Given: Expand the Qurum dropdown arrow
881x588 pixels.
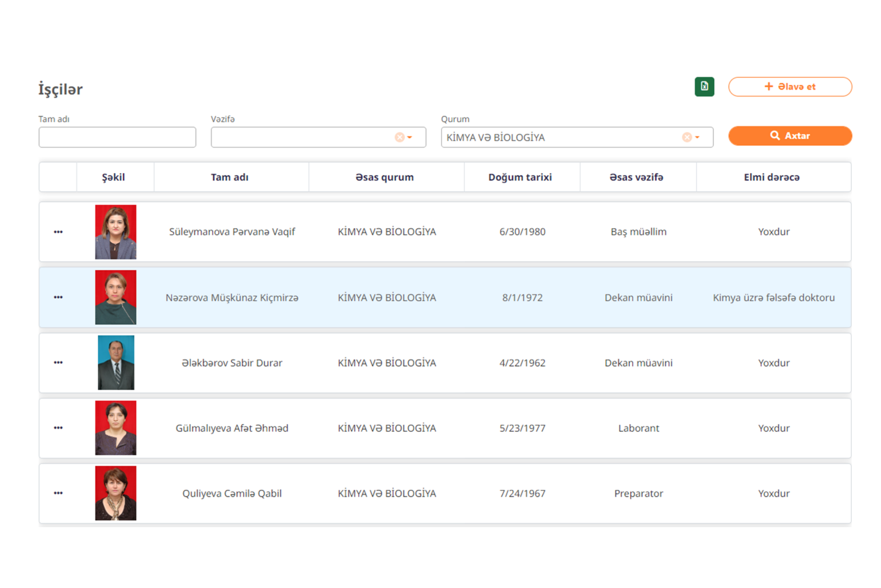Looking at the screenshot, I should click(697, 137).
